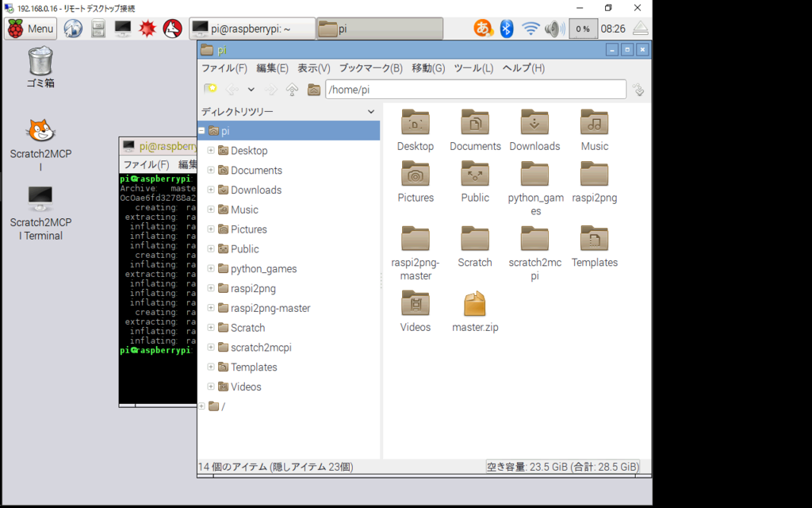The width and height of the screenshot is (812, 508).
Task: Launch the web browser globe icon
Action: point(73,29)
